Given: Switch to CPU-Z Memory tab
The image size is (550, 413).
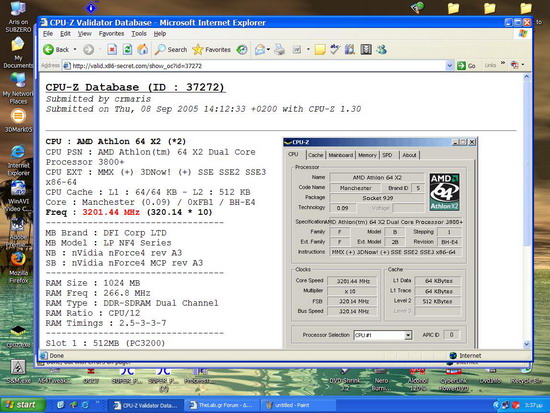Looking at the screenshot, I should click(367, 155).
